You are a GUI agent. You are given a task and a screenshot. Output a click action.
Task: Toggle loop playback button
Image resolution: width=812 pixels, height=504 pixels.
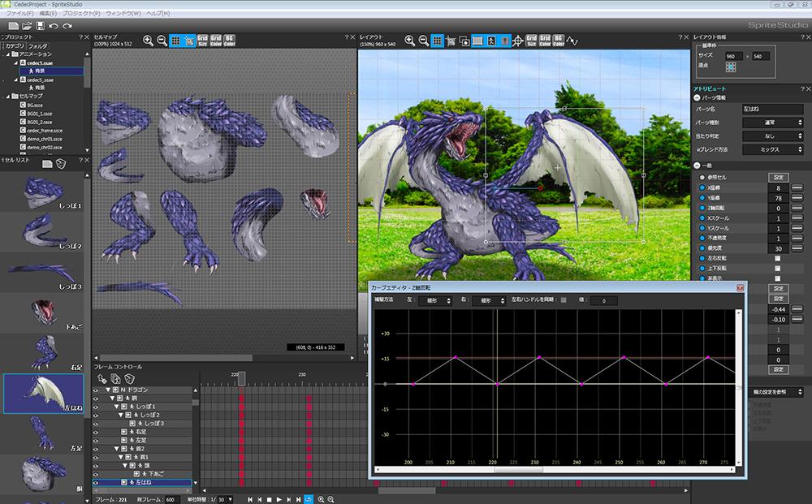click(x=309, y=499)
